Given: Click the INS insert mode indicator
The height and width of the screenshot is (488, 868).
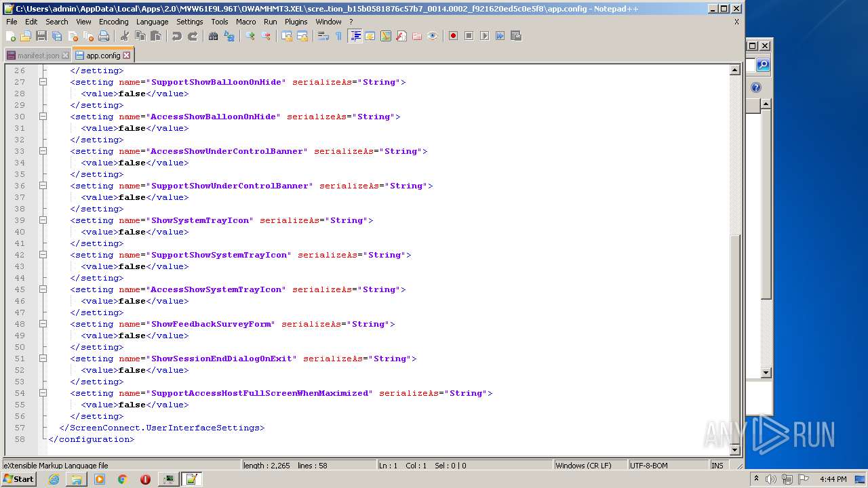Looking at the screenshot, I should click(717, 466).
